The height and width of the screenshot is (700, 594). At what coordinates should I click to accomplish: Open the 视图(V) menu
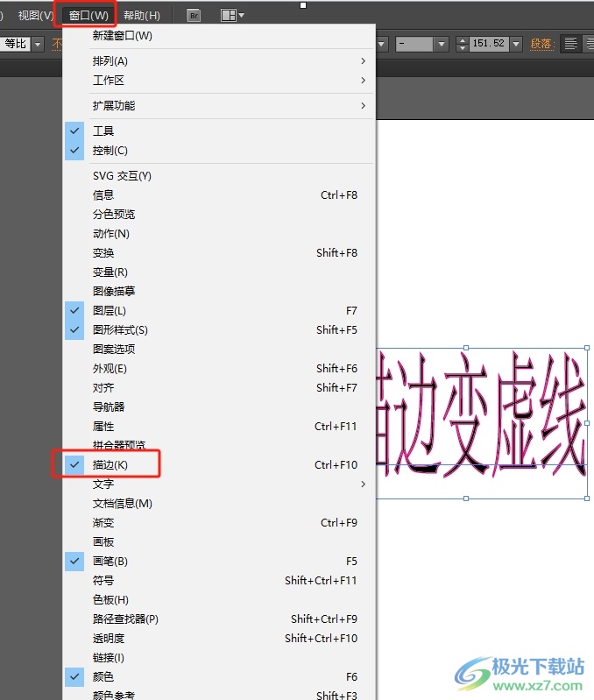click(35, 16)
